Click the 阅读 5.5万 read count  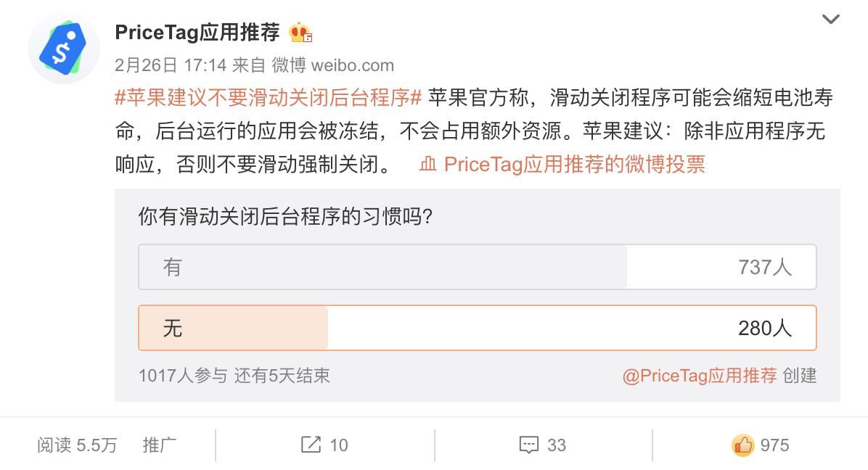point(77,445)
